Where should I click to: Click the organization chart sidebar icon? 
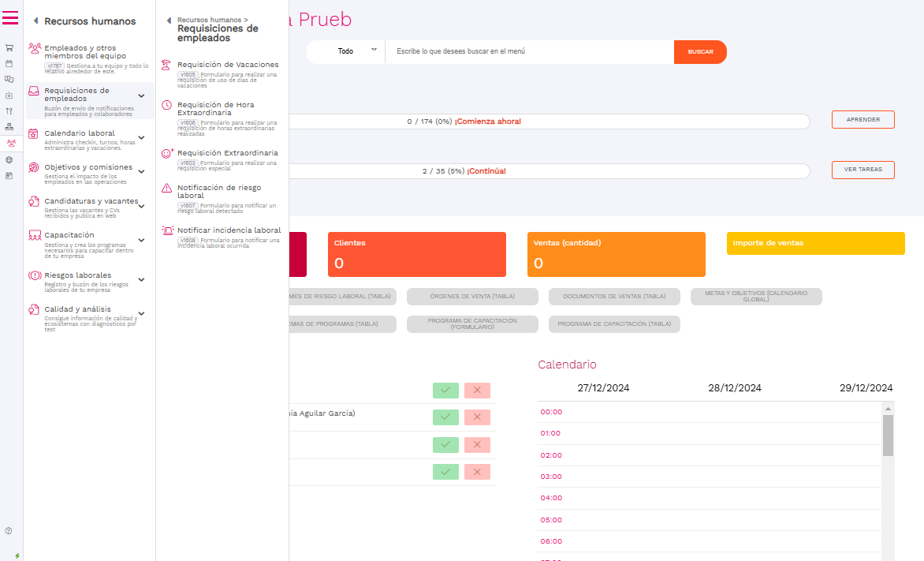pyautogui.click(x=9, y=127)
